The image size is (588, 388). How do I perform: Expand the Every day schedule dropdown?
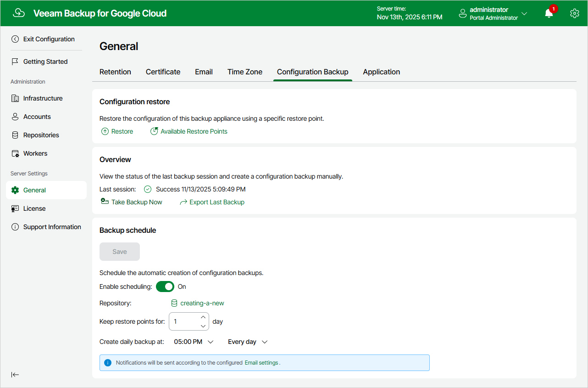tap(248, 342)
